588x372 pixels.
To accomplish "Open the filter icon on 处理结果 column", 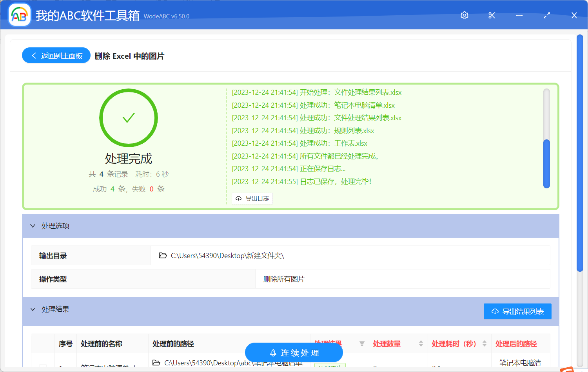I will [x=361, y=344].
